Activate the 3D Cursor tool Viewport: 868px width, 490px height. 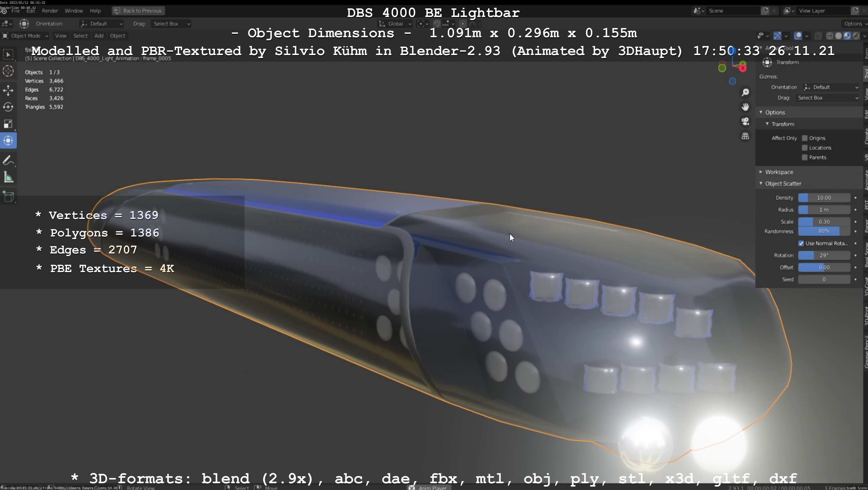click(x=8, y=71)
